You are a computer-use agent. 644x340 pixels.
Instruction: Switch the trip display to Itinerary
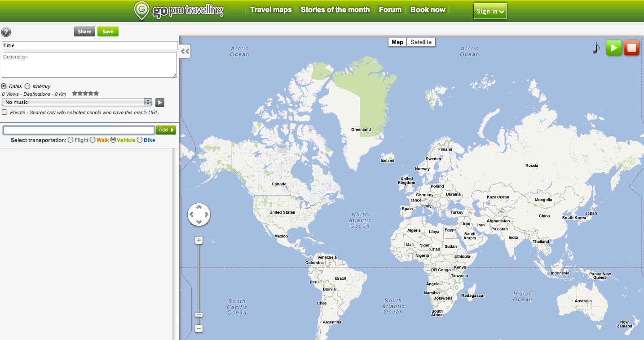click(26, 86)
